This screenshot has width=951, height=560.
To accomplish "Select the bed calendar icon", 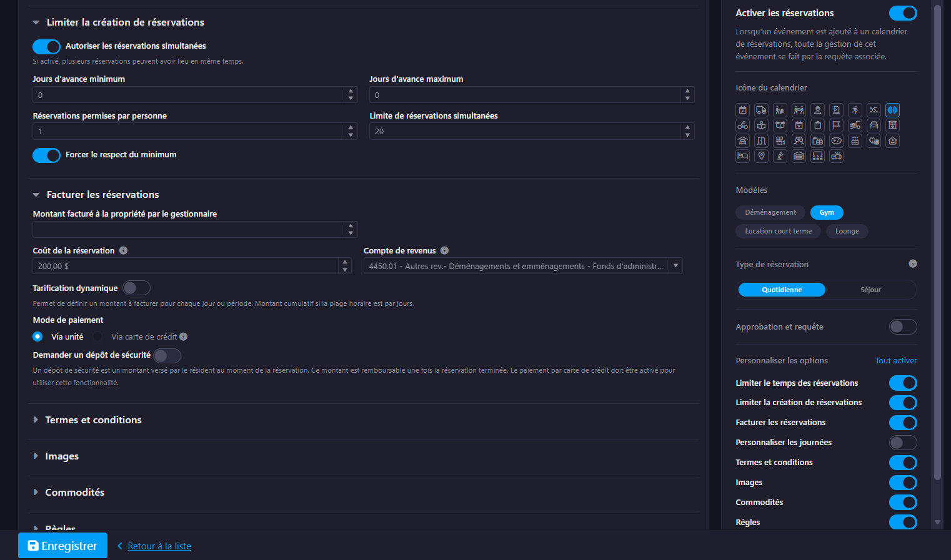I will coord(742,156).
